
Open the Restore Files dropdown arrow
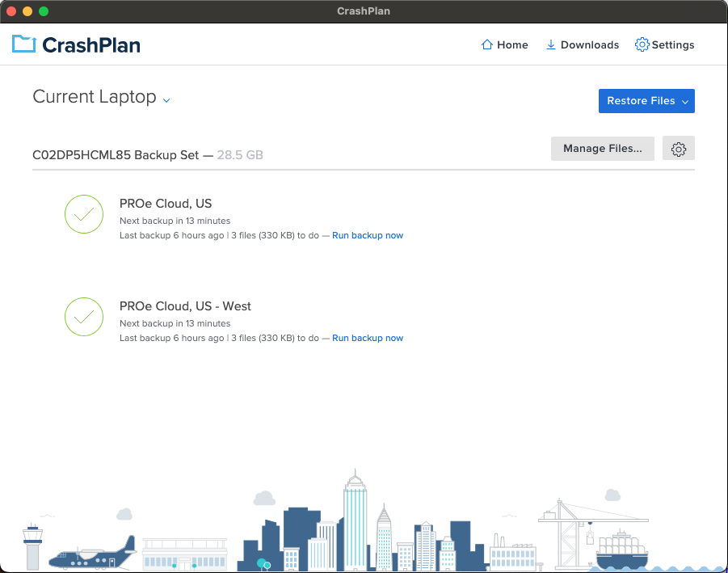(x=684, y=101)
